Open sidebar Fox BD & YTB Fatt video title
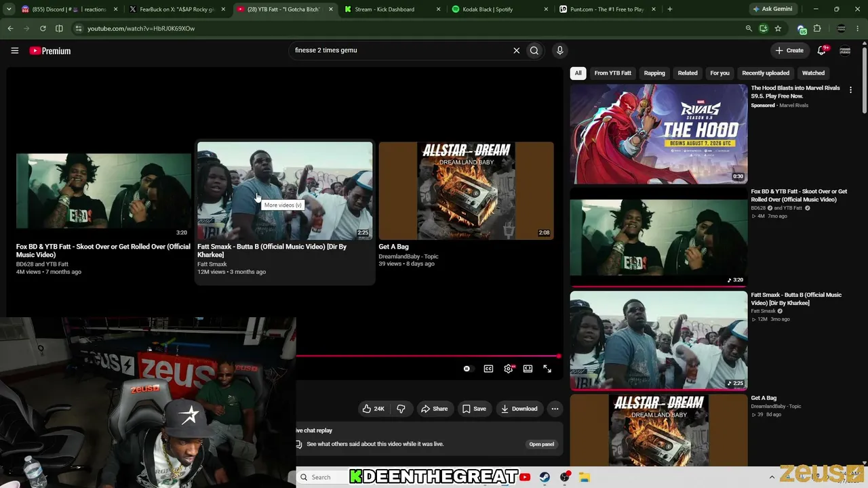The image size is (868, 488). [x=799, y=195]
